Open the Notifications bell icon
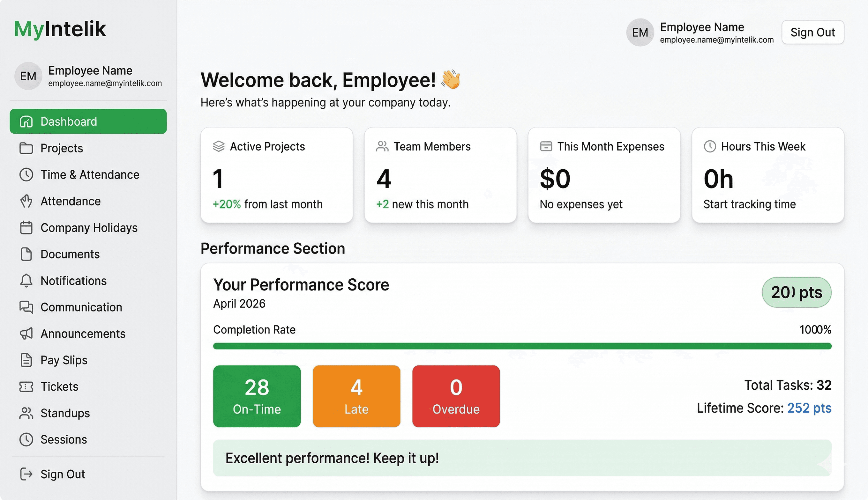This screenshot has width=868, height=500. point(26,281)
